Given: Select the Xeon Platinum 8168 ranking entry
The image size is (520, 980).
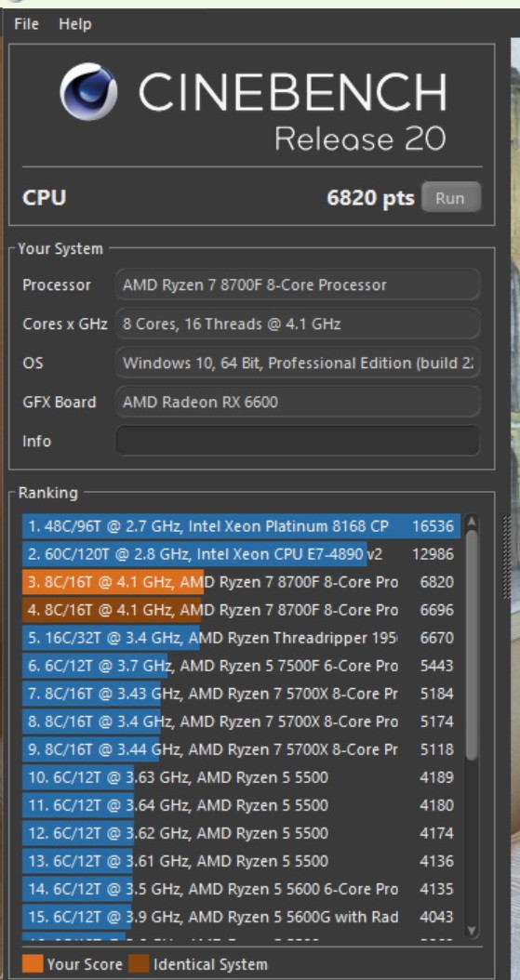Looking at the screenshot, I should click(241, 526).
